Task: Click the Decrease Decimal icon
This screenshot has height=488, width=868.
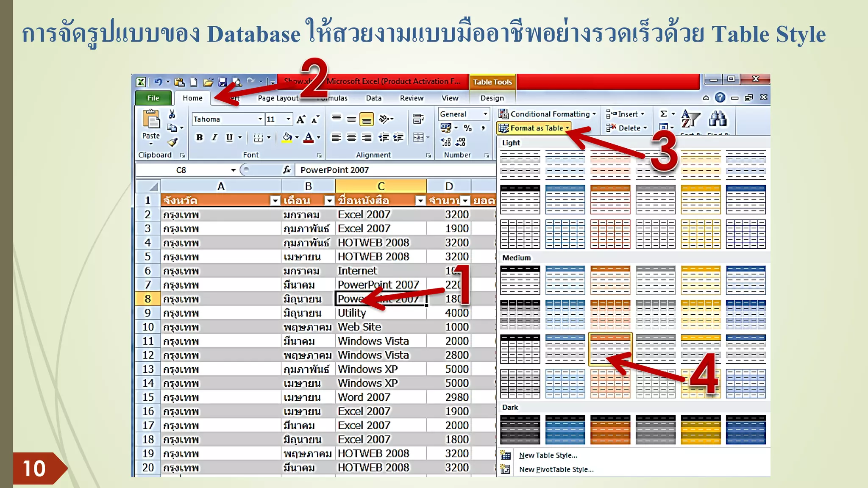Action: click(461, 141)
